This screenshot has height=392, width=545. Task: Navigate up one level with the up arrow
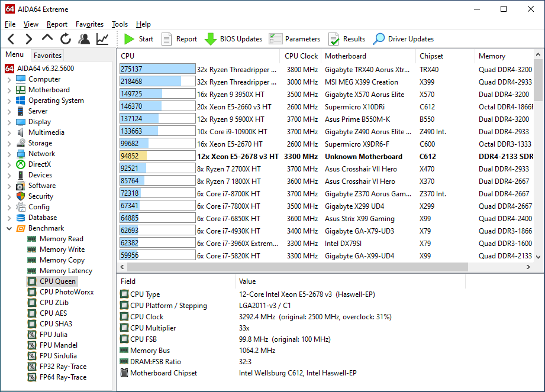[x=47, y=38]
